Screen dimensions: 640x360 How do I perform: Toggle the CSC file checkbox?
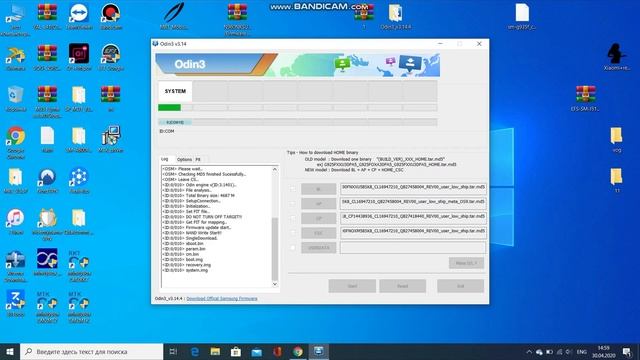coord(293,233)
